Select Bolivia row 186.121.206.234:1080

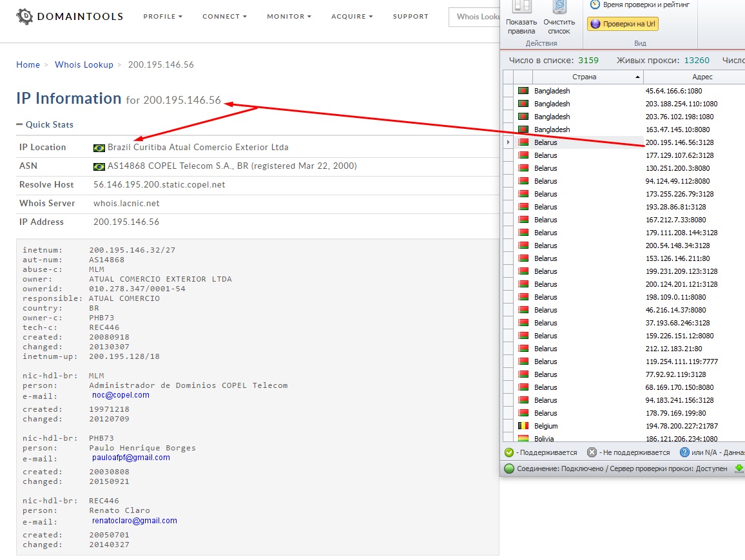click(x=624, y=438)
